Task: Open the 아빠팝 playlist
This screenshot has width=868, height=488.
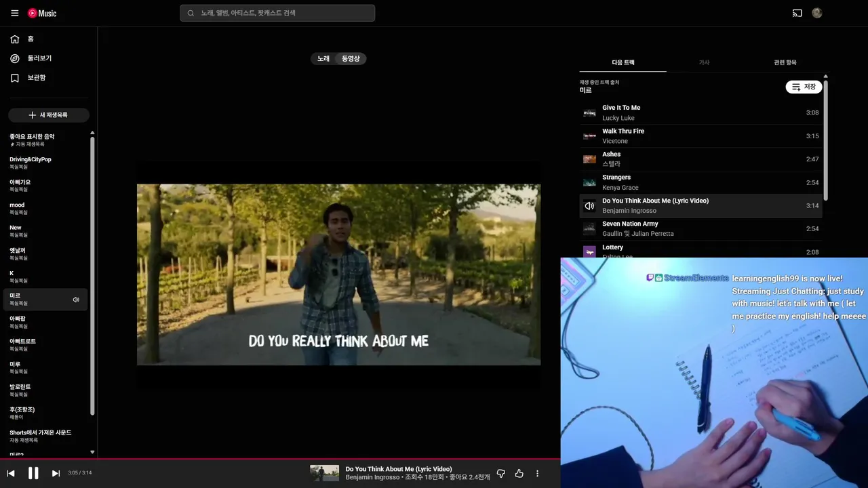Action: click(45, 322)
